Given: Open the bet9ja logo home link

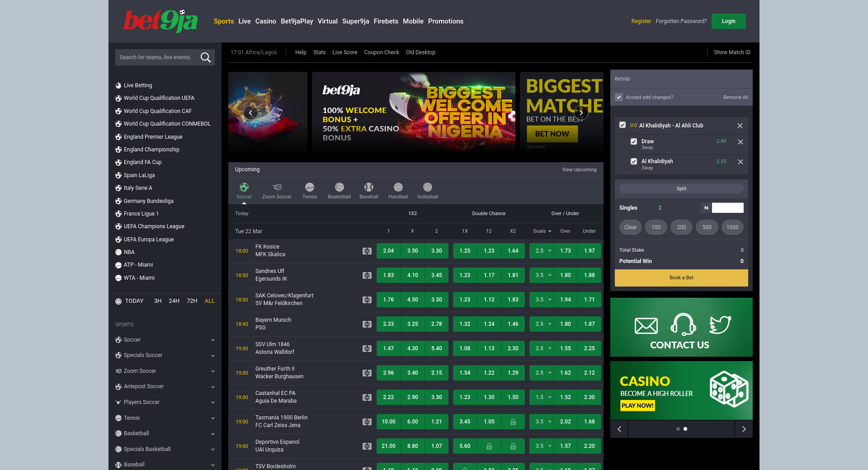Looking at the screenshot, I should (160, 21).
